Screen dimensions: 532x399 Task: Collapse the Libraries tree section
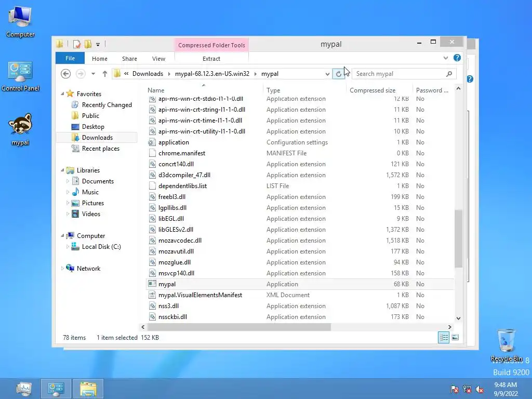click(62, 170)
